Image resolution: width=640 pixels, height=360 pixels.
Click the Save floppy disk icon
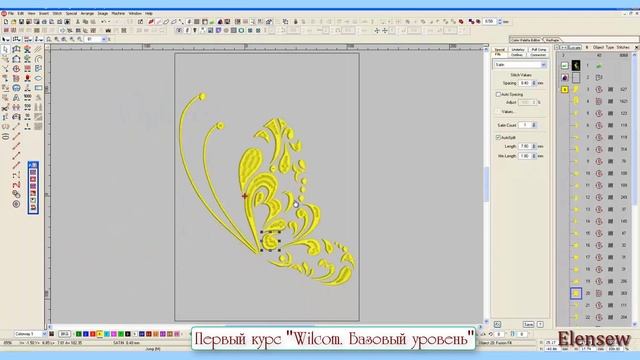[x=21, y=22]
